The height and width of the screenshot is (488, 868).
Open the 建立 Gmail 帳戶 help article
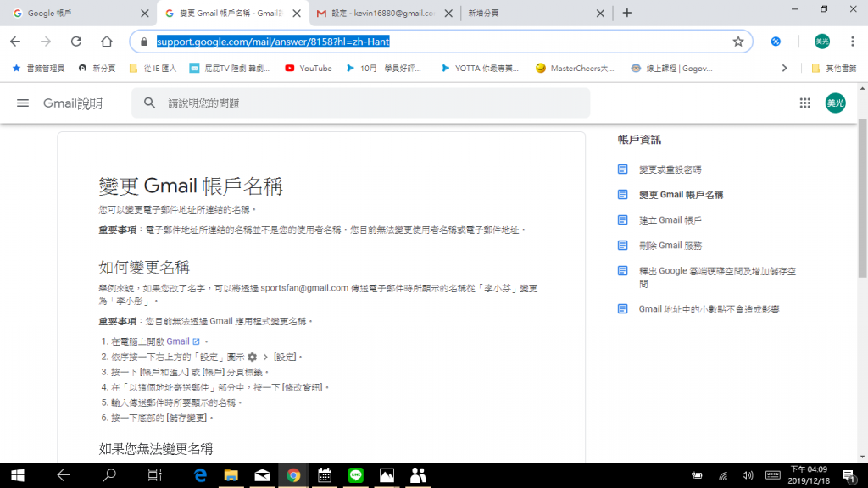coord(670,220)
